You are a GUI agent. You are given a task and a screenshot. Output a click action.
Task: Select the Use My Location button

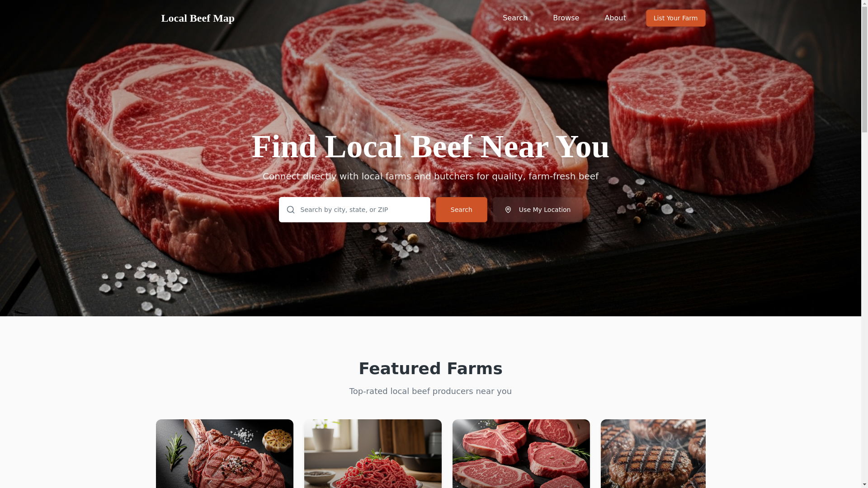[x=538, y=210]
